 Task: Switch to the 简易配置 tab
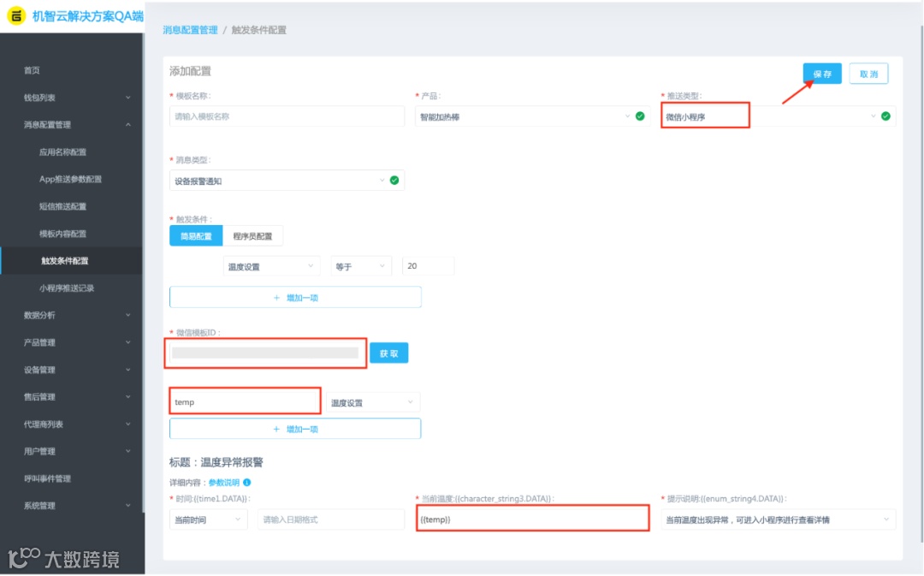point(196,236)
